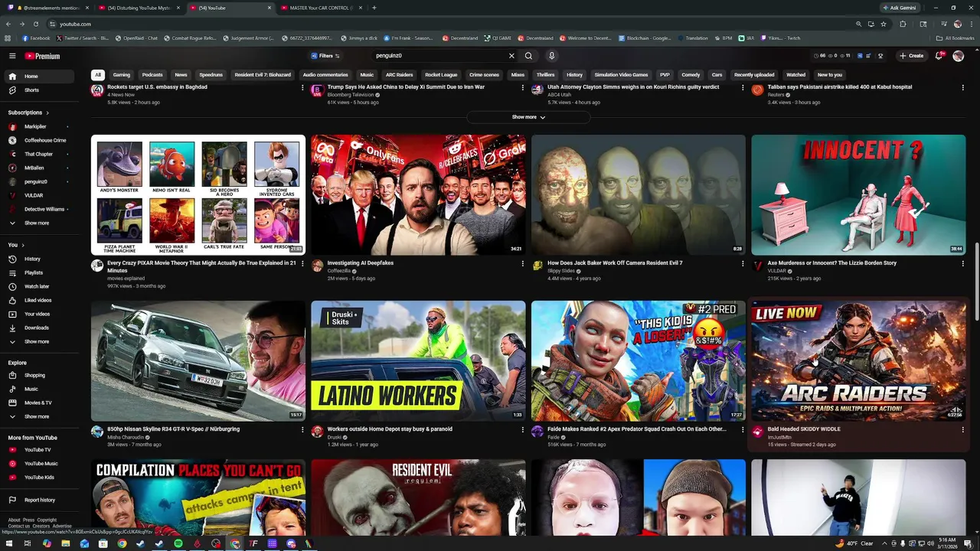Viewport: 980px width, 551px height.
Task: Switch to Disturbing YouTube Mysteries browser tab
Action: click(x=139, y=8)
